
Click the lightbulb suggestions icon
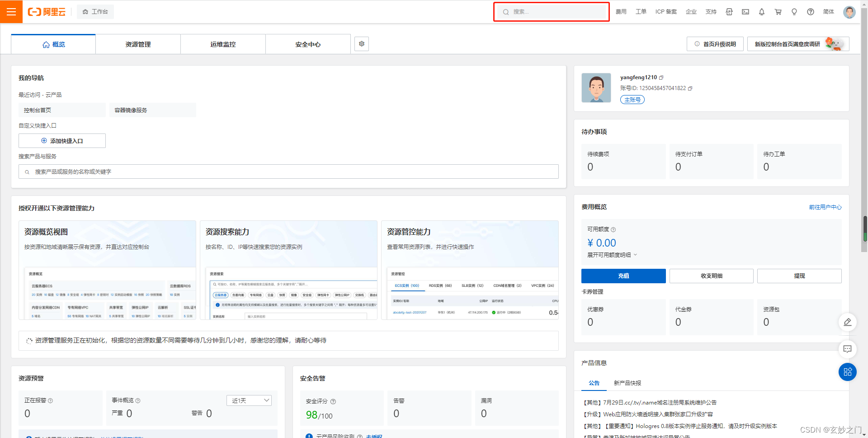(794, 12)
